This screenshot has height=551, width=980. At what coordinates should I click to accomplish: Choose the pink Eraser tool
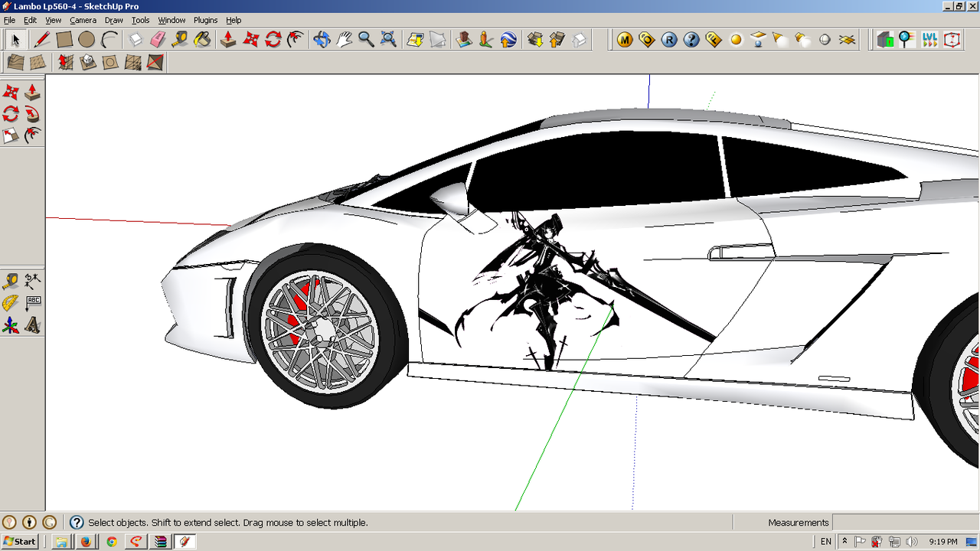158,39
